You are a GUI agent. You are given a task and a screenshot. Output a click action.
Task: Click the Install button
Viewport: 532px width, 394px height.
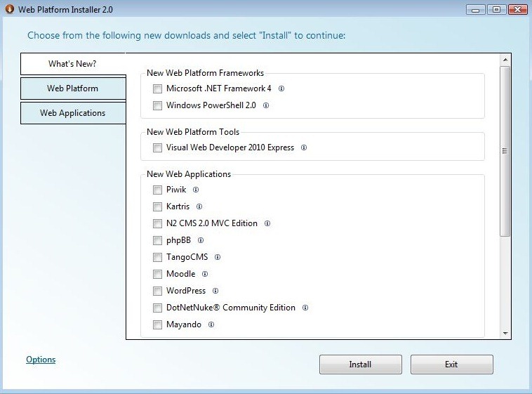point(360,365)
